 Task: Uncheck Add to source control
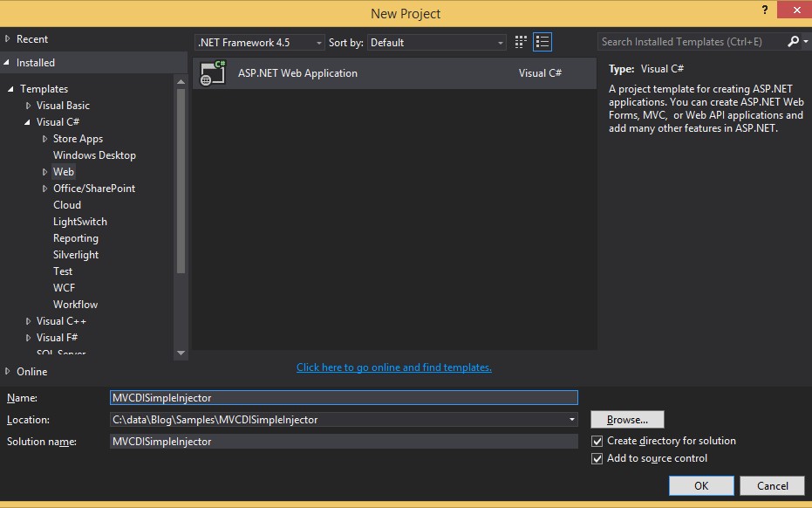click(x=597, y=458)
